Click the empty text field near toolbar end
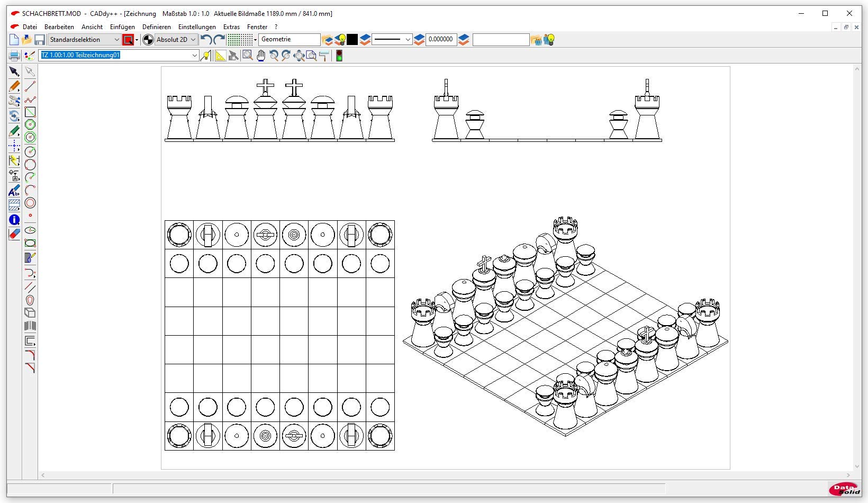 point(501,40)
